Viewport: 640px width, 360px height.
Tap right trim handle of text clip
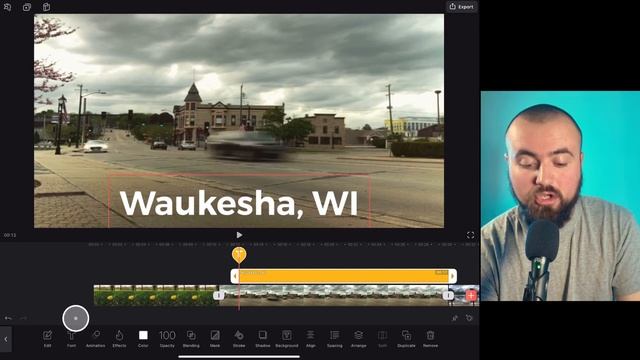[452, 276]
